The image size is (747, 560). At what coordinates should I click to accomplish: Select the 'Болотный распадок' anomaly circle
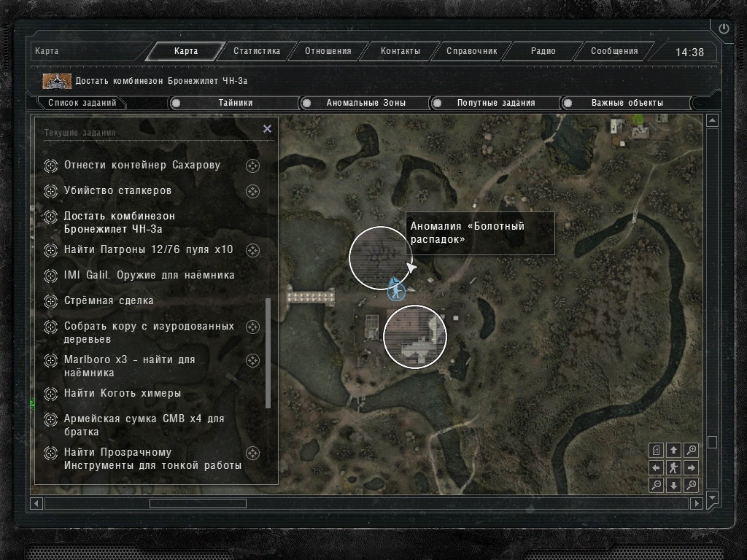click(x=380, y=258)
